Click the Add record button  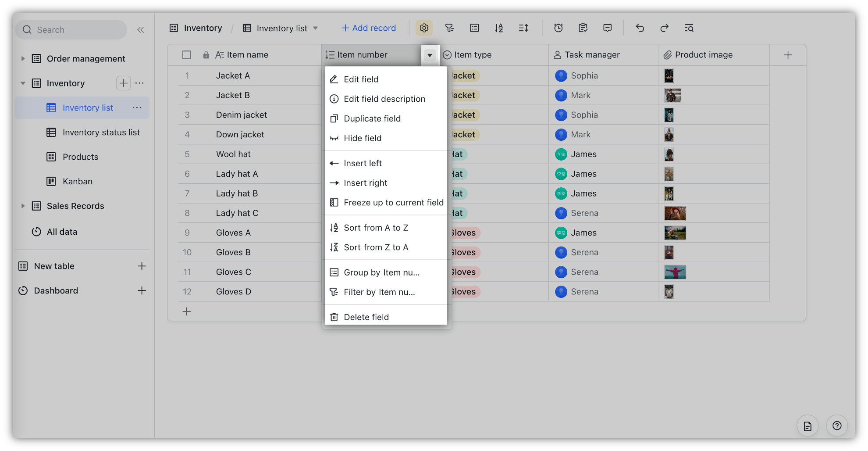pyautogui.click(x=368, y=28)
